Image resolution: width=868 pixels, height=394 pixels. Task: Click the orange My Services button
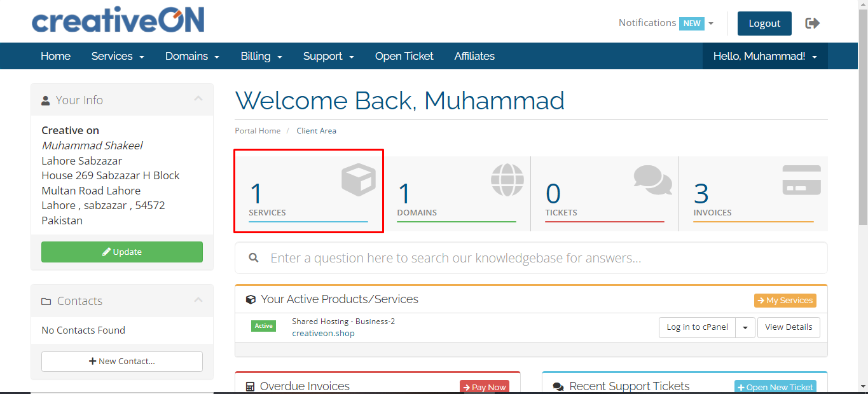click(x=785, y=301)
